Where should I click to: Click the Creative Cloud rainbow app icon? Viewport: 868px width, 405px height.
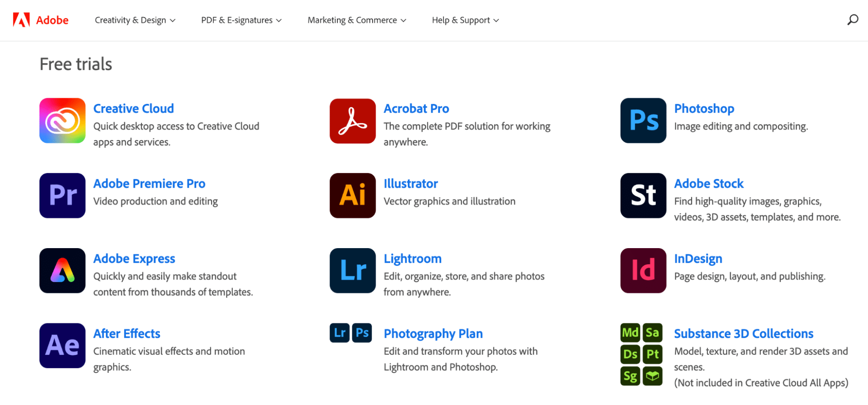click(62, 120)
